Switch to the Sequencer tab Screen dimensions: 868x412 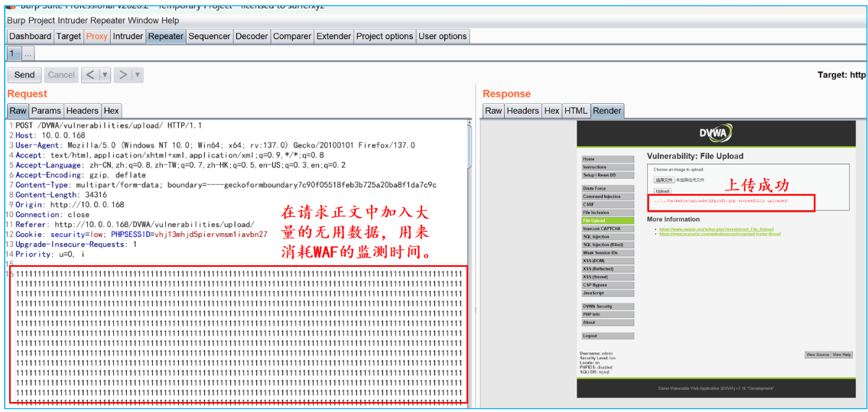tap(210, 37)
